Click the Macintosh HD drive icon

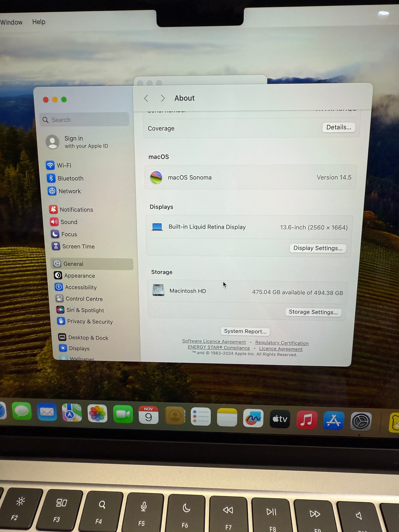[x=158, y=290]
